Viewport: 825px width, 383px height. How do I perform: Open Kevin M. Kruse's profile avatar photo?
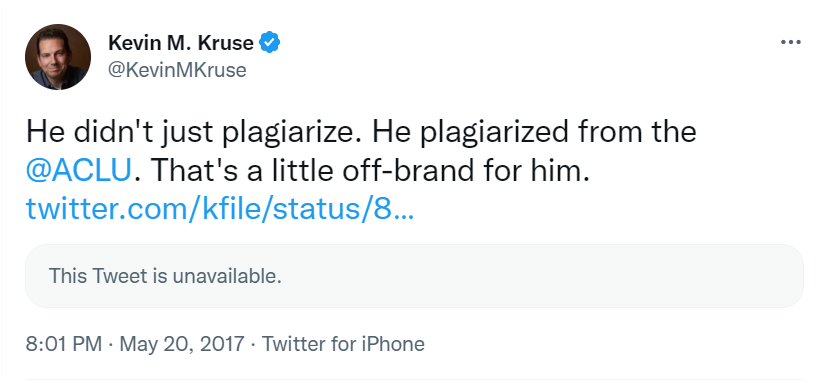[x=58, y=57]
